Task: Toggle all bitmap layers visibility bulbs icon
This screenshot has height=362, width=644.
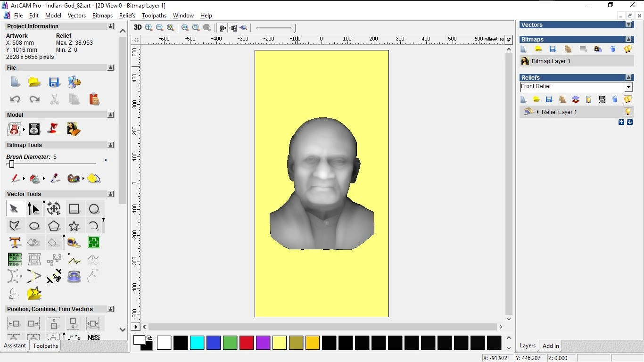Action: point(628,49)
